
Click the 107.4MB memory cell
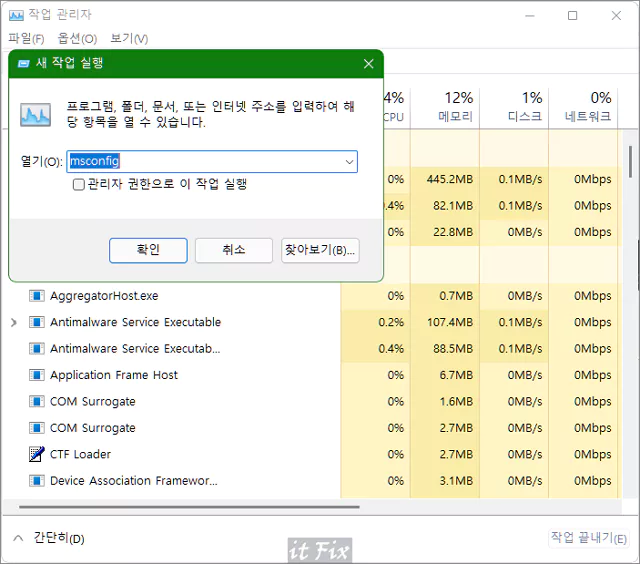pyautogui.click(x=450, y=322)
